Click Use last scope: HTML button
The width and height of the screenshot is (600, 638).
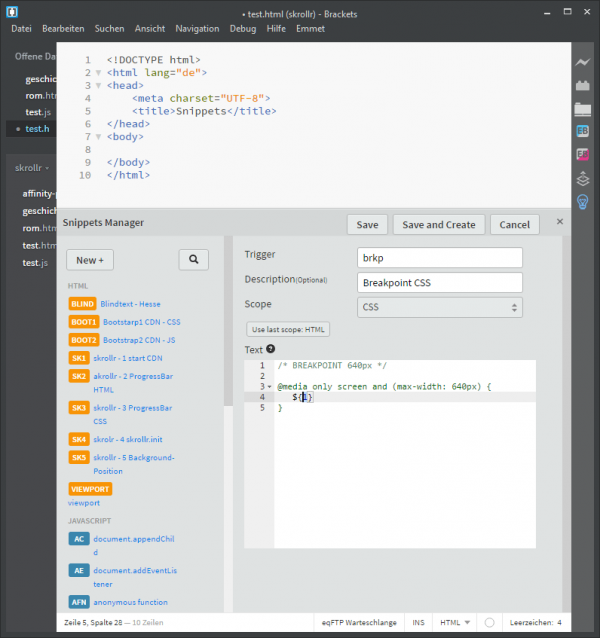point(288,329)
